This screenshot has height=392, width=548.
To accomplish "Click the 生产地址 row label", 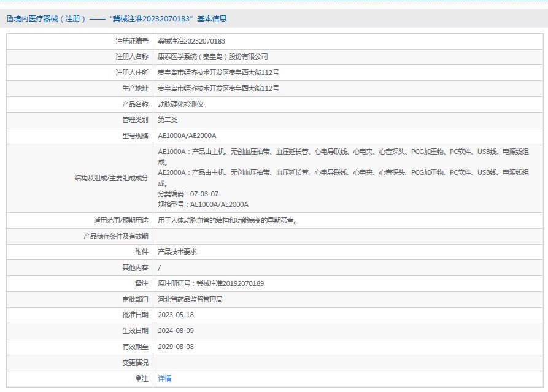I will pos(135,88).
